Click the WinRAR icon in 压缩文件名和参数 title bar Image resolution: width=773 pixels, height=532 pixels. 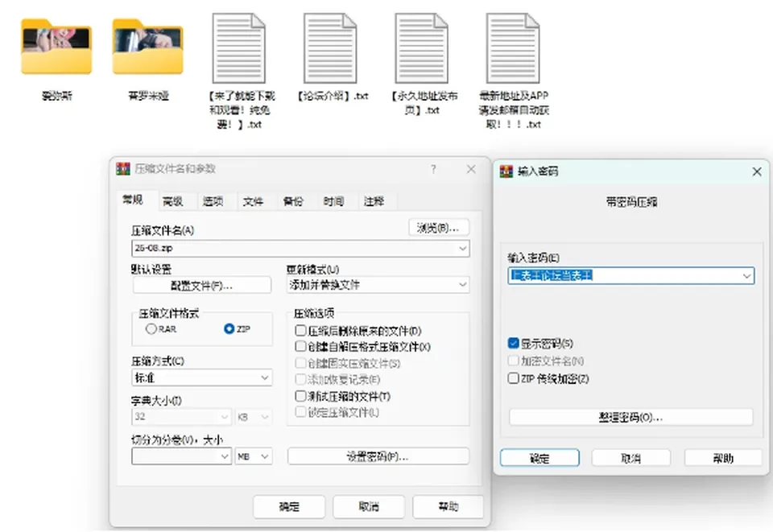click(x=122, y=169)
